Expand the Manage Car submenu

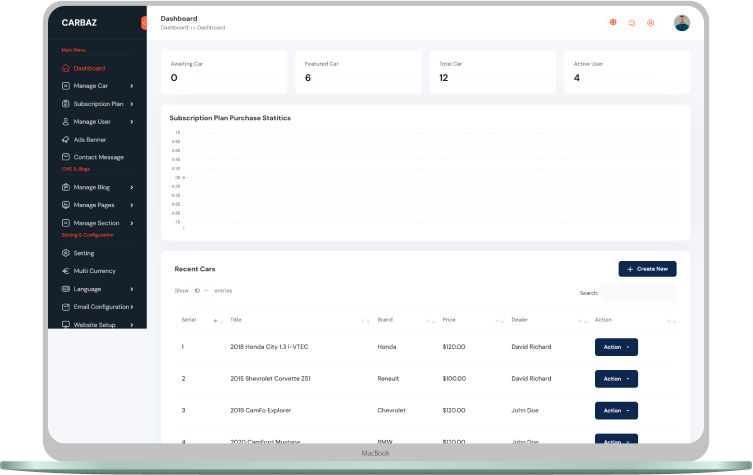tap(131, 86)
